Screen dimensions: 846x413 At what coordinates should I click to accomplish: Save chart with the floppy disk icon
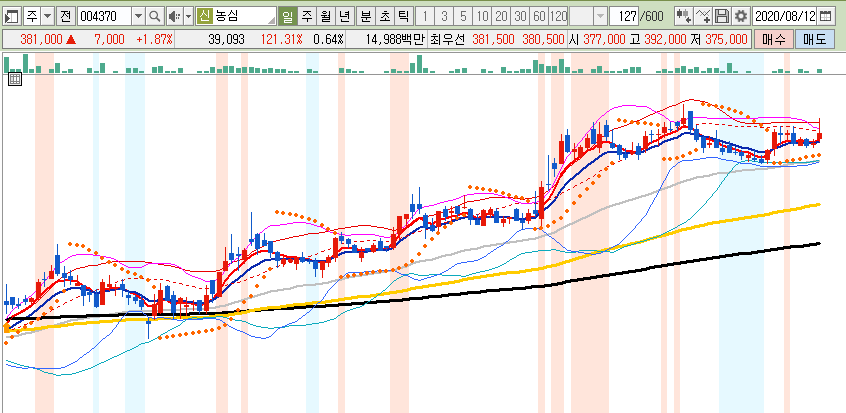click(722, 16)
